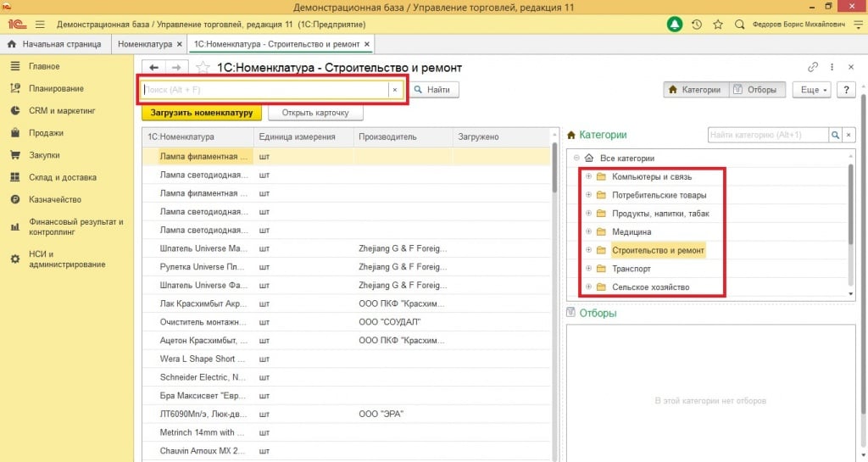Viewport: 868px width, 462px height.
Task: Click the global search magnifier icon
Action: pyautogui.click(x=739, y=24)
